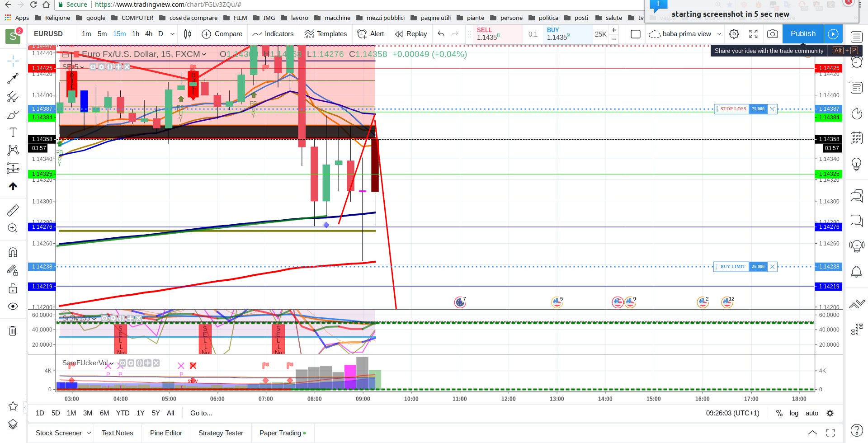868x443 pixels.
Task: Open the Text Notes tab
Action: [x=118, y=433]
